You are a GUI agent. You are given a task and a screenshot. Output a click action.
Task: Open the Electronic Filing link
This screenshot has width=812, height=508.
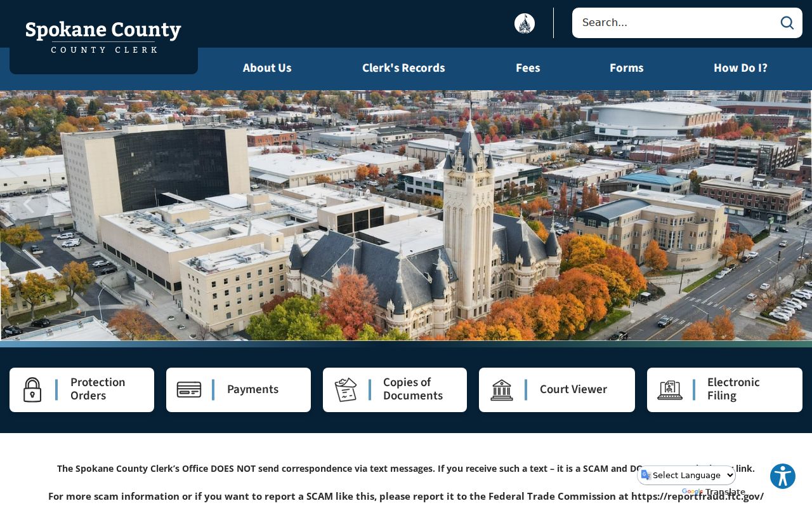(x=724, y=390)
